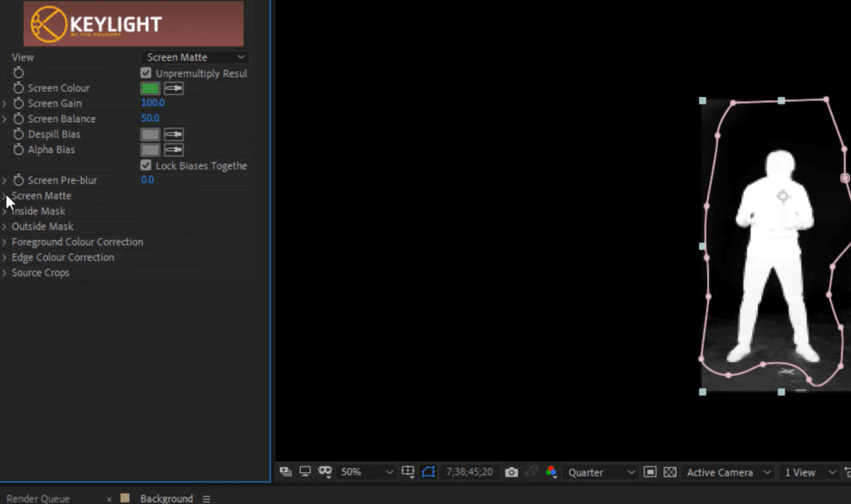The width and height of the screenshot is (851, 504).
Task: Disable Lock Biases Together
Action: pos(146,165)
